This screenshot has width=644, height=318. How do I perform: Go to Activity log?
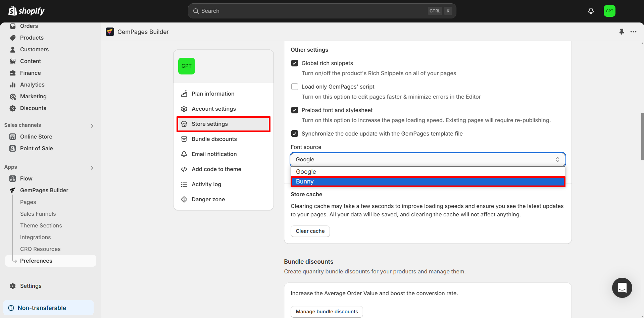pos(206,184)
